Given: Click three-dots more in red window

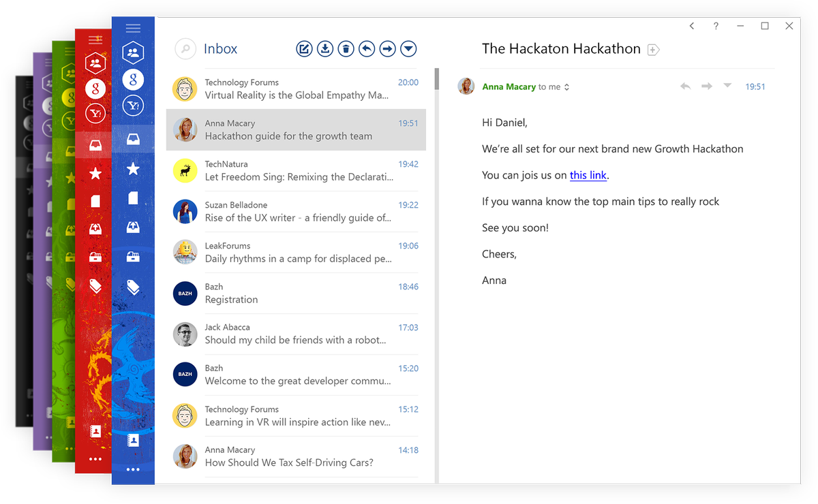Looking at the screenshot, I should (x=95, y=459).
